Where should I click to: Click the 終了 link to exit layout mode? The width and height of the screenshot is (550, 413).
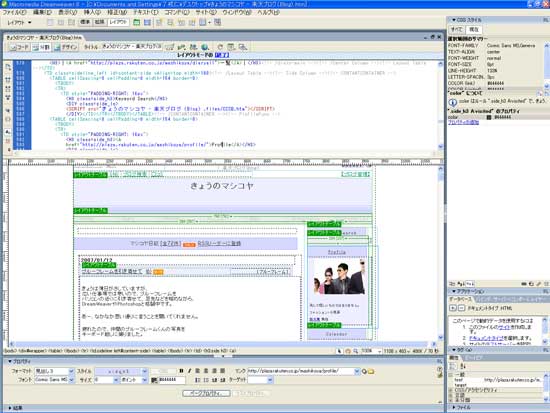coord(222,55)
